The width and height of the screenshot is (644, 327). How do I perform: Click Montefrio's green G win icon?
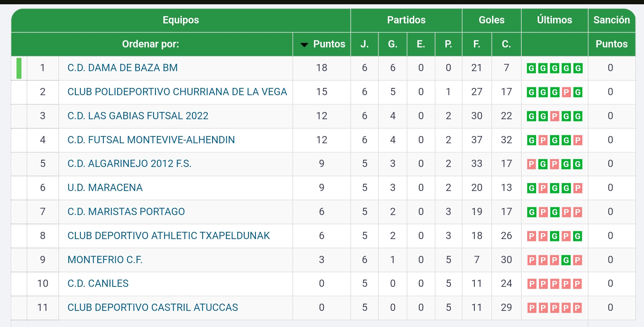coord(566,260)
